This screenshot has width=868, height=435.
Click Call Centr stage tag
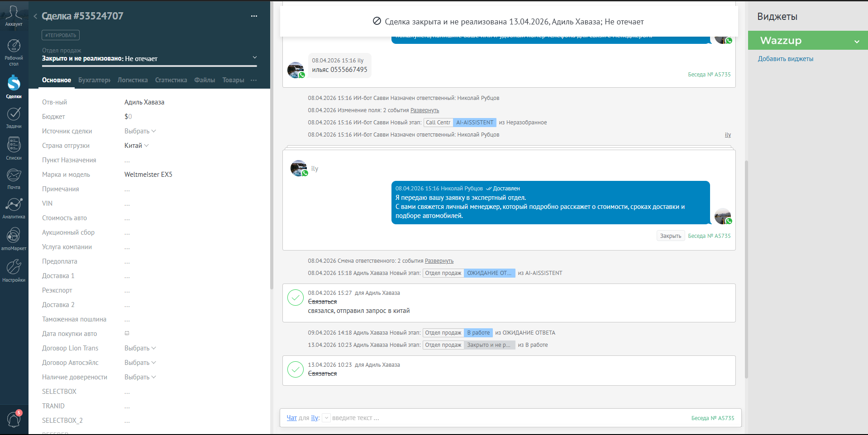438,123
